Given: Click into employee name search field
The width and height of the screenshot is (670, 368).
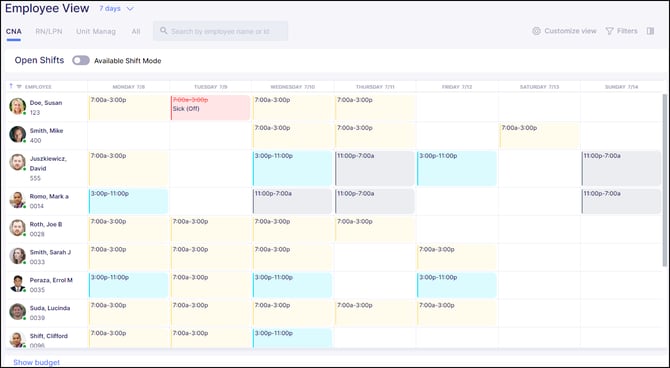Looking at the screenshot, I should pos(220,31).
